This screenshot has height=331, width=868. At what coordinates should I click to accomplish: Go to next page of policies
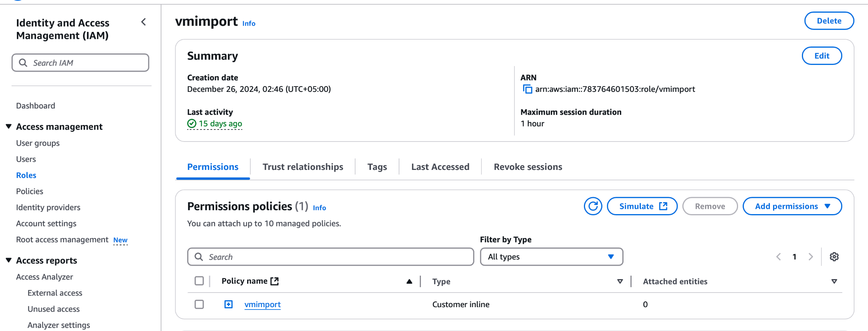point(811,257)
